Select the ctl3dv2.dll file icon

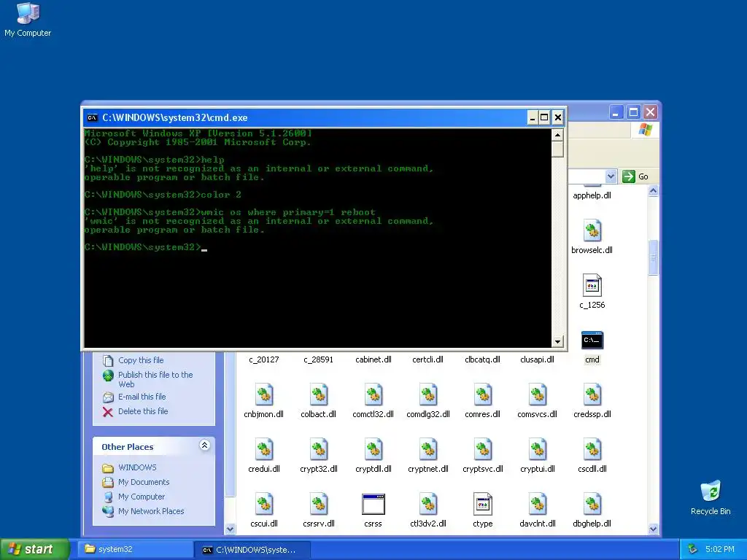click(427, 505)
